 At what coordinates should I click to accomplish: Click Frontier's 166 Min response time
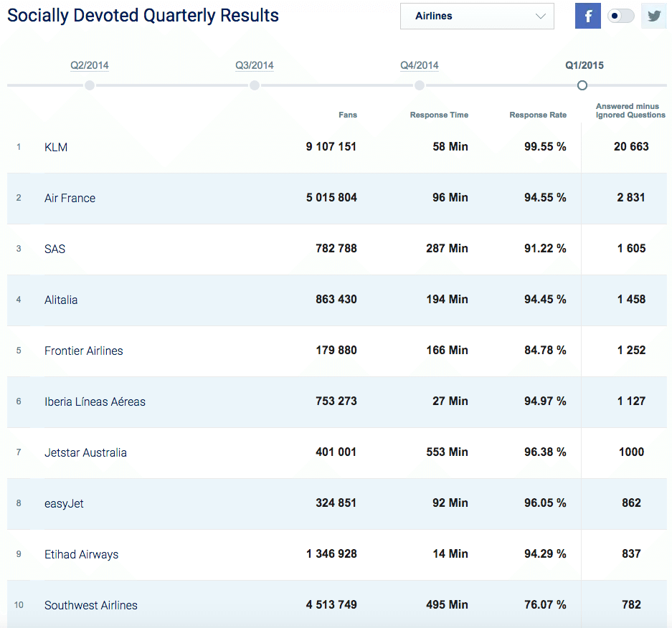coord(447,351)
